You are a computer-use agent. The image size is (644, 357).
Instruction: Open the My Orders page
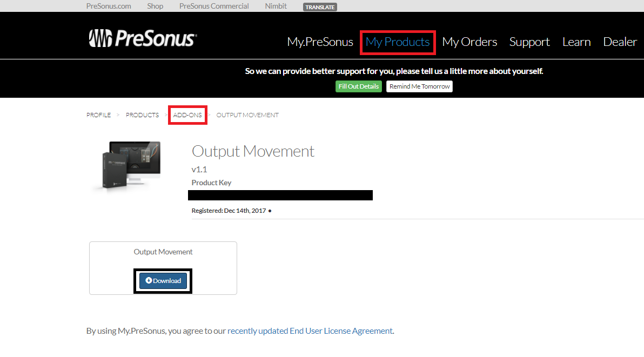469,42
